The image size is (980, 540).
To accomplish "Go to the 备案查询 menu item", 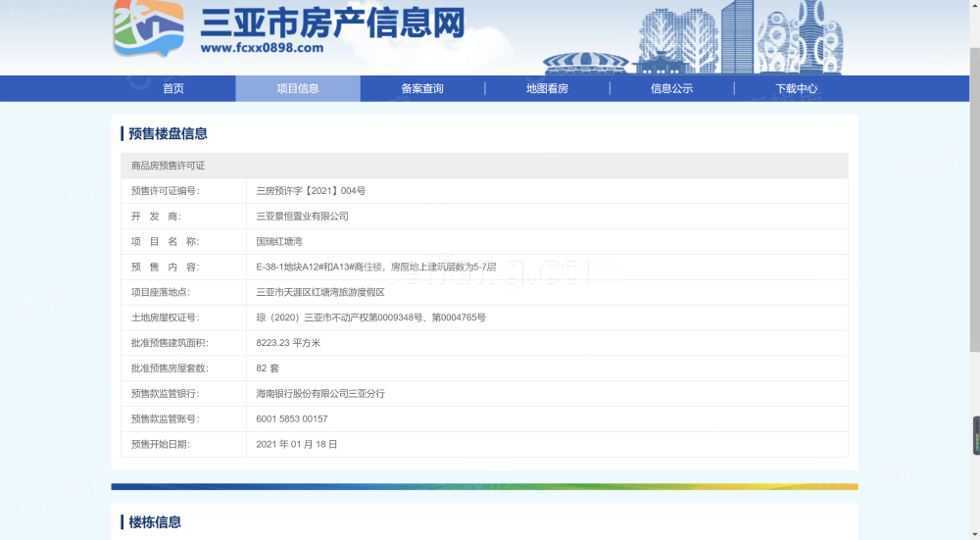I will click(x=422, y=88).
